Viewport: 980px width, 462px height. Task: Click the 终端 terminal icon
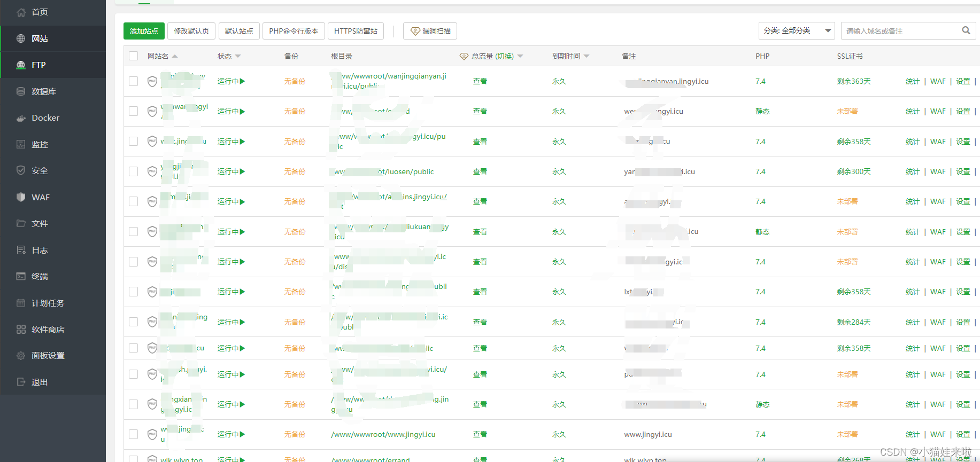pyautogui.click(x=21, y=276)
